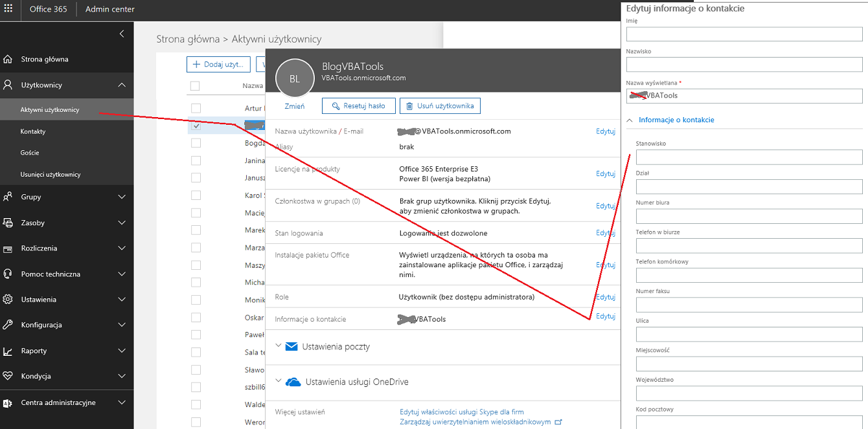Click the external link icon after Zarządzaj uwierzytelnianiem
Screen dimensions: 868x429
558,422
